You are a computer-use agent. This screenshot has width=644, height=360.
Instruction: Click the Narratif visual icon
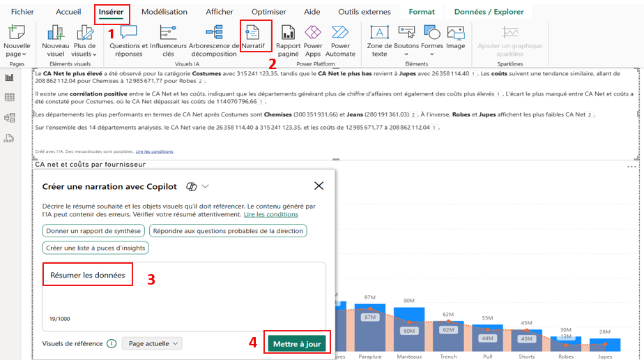(252, 38)
